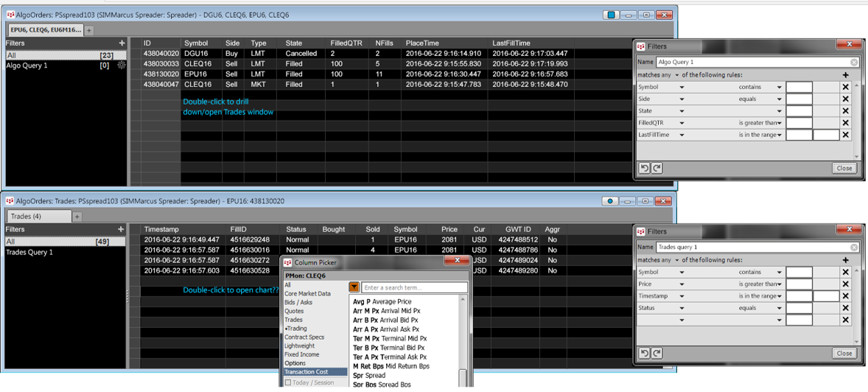Delete the State rule in Algo Query 1 dialog
This screenshot has width=868, height=392.
845,111
